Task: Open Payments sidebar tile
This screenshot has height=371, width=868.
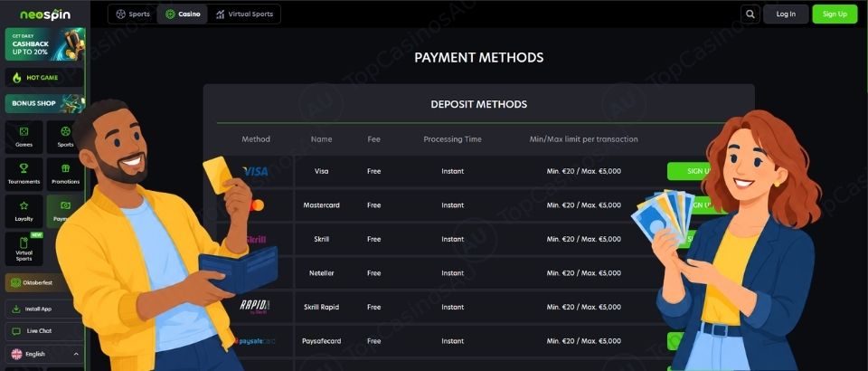Action: (x=65, y=211)
